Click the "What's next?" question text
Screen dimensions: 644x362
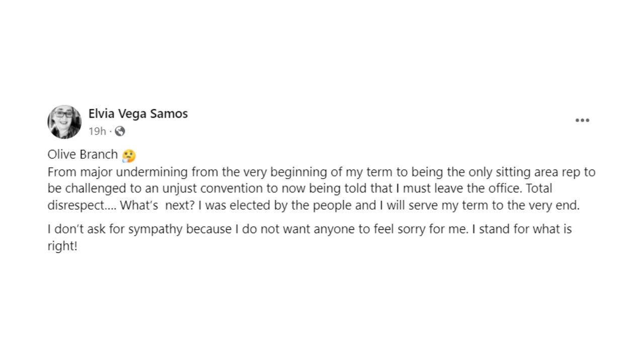(157, 205)
